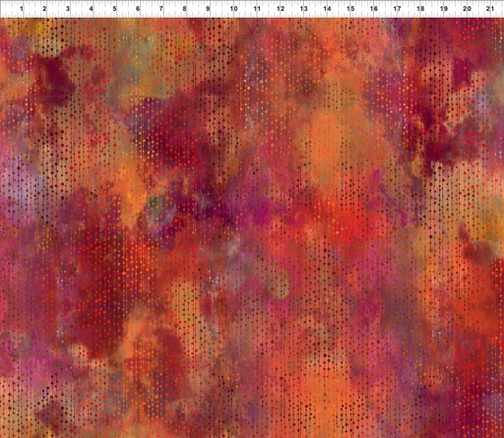Click the ruler number 21

(x=490, y=9)
